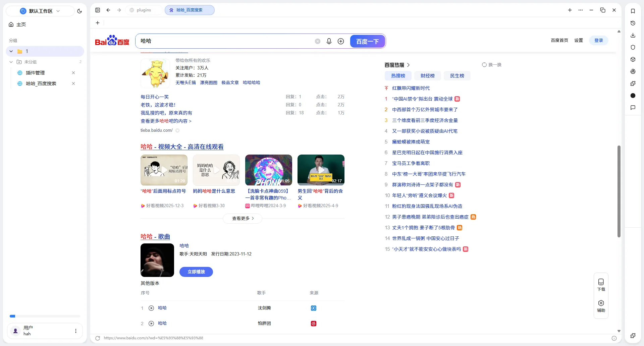This screenshot has height=346, width=644.
Task: Open the chat bubble icon
Action: point(633,108)
